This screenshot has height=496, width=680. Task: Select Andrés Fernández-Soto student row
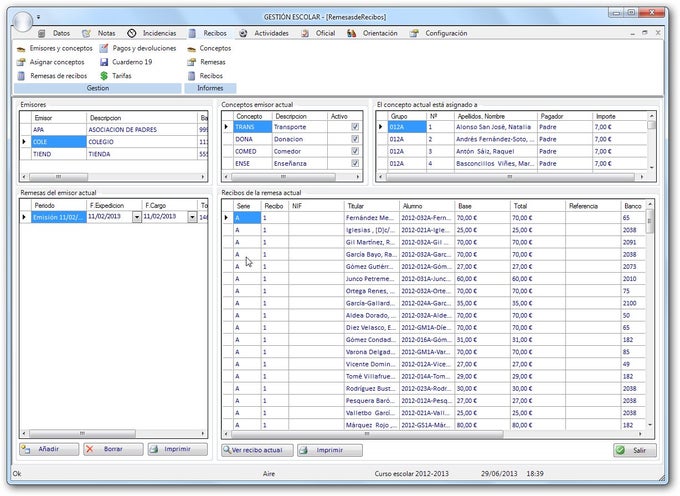(513, 139)
